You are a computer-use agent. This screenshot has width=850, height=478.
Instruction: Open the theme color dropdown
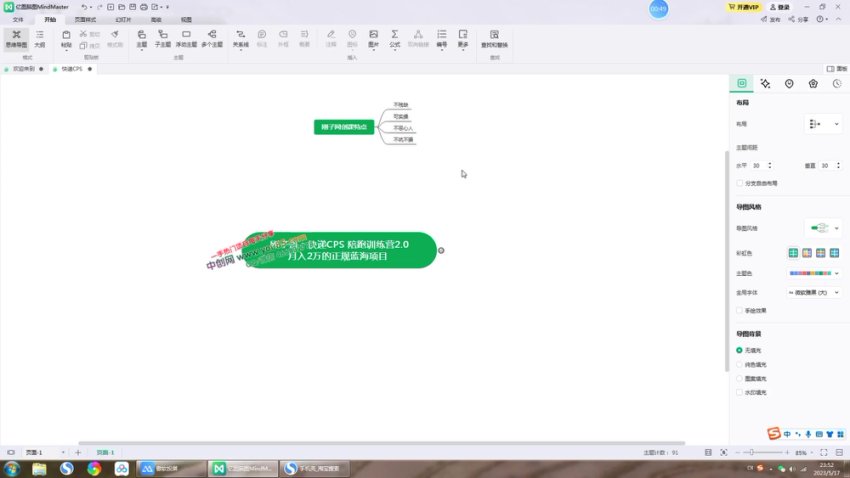click(x=814, y=273)
